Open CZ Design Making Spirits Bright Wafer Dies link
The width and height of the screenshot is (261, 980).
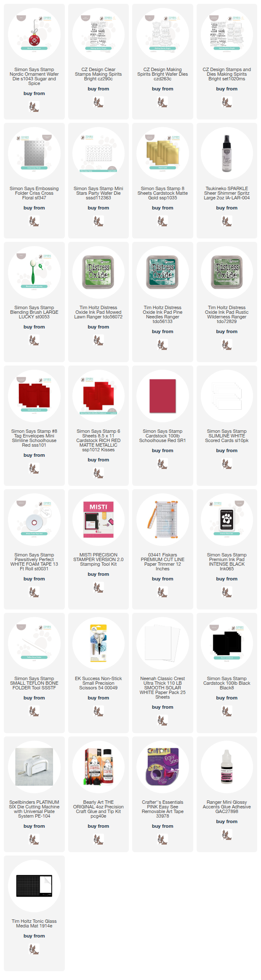[x=162, y=74]
